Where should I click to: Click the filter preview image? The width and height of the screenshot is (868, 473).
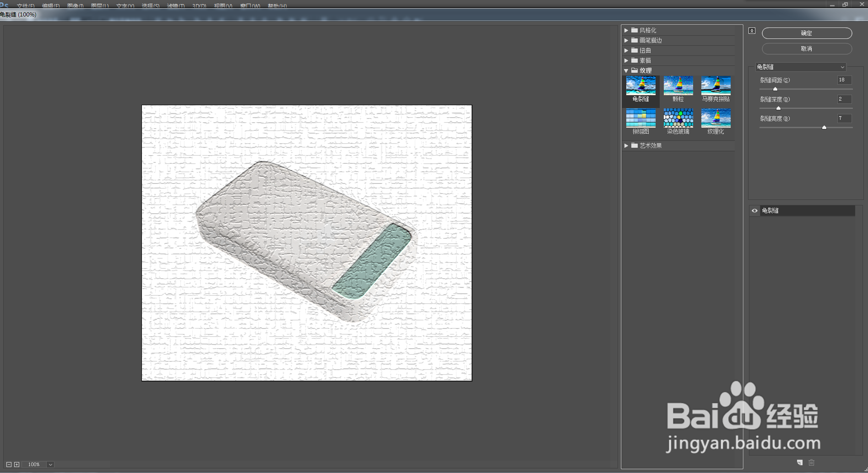point(307,243)
